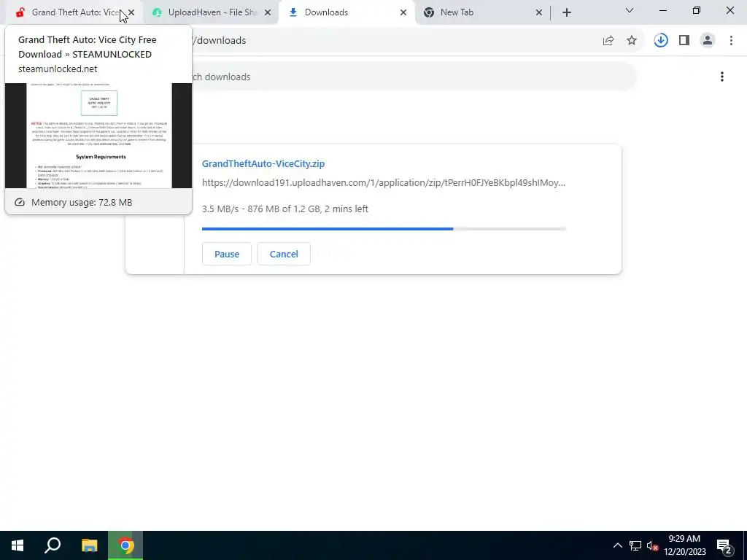Viewport: 747px width, 560px height.
Task: Click the muted volume tray icon
Action: click(652, 545)
